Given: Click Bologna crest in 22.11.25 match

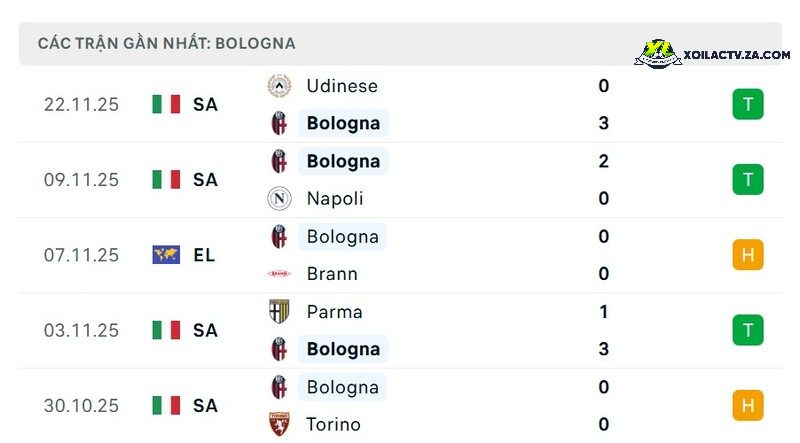Looking at the screenshot, I should click(279, 123).
